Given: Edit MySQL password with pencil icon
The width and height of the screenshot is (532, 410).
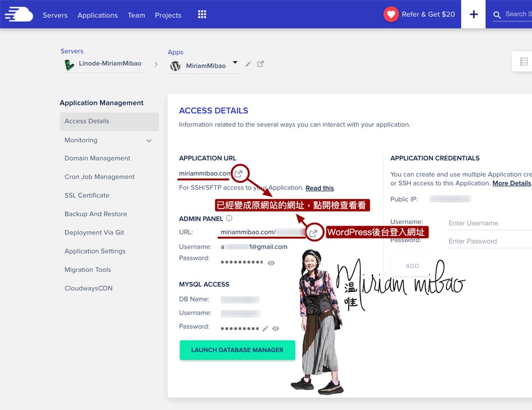Looking at the screenshot, I should tap(265, 328).
